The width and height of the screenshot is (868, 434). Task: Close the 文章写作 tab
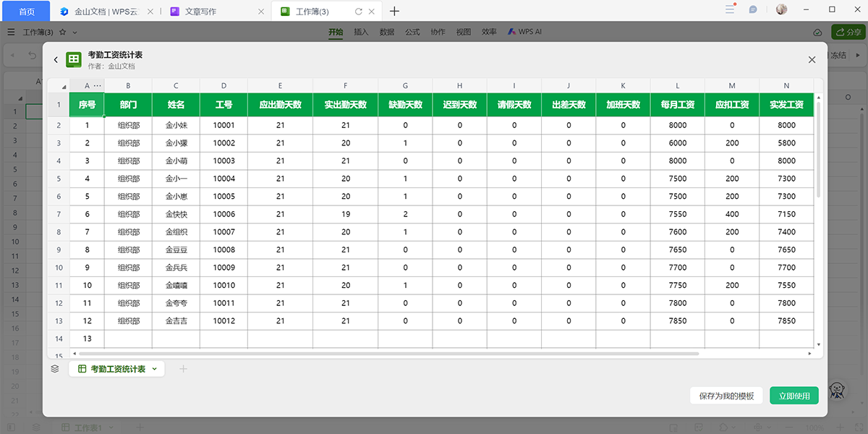(x=261, y=12)
